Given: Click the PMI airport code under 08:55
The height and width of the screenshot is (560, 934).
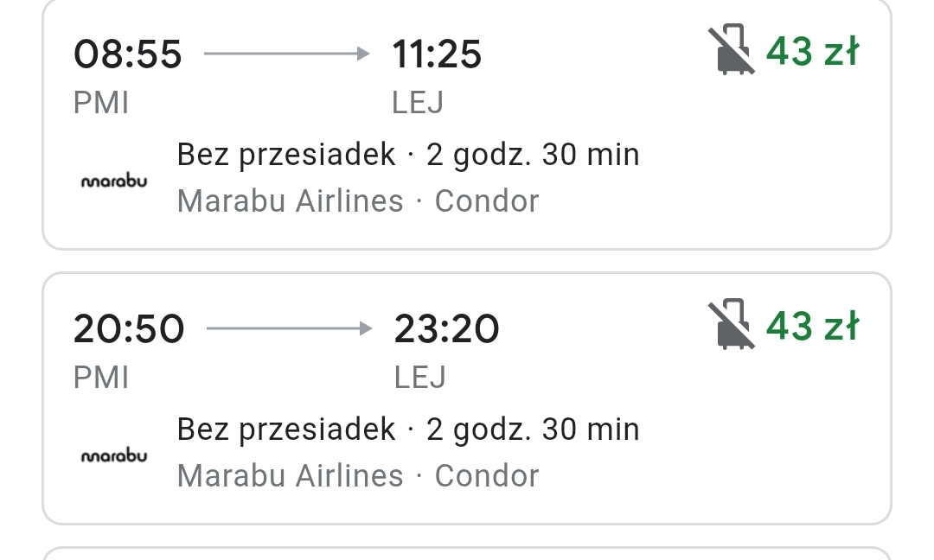Looking at the screenshot, I should pyautogui.click(x=100, y=103).
